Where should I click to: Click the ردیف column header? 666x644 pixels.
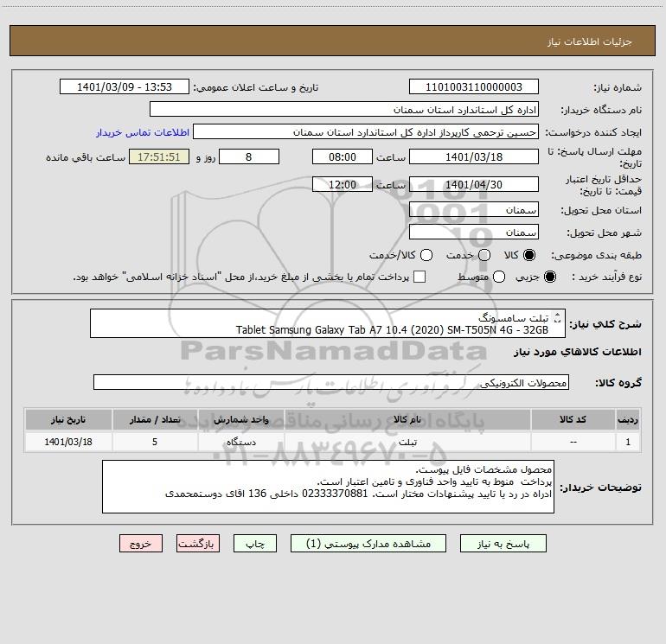pyautogui.click(x=628, y=419)
